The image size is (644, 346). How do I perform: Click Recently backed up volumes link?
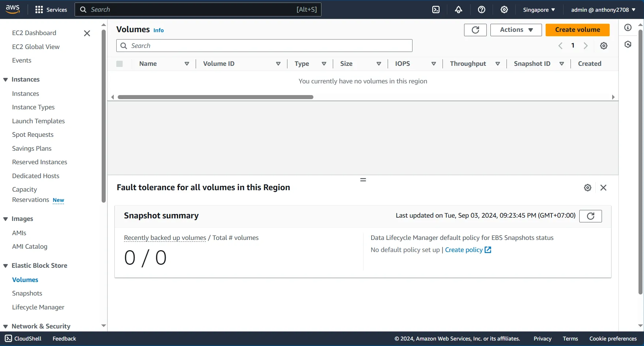click(x=165, y=238)
